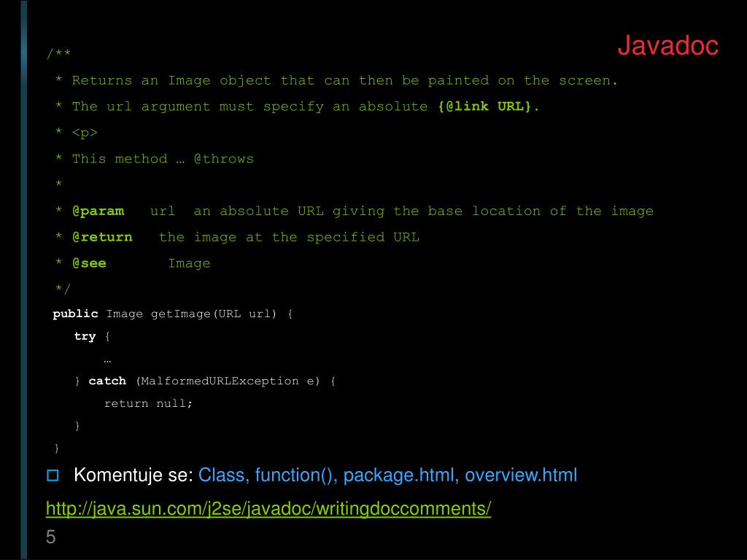
Task: Click the slide number 5
Action: pyautogui.click(x=50, y=537)
